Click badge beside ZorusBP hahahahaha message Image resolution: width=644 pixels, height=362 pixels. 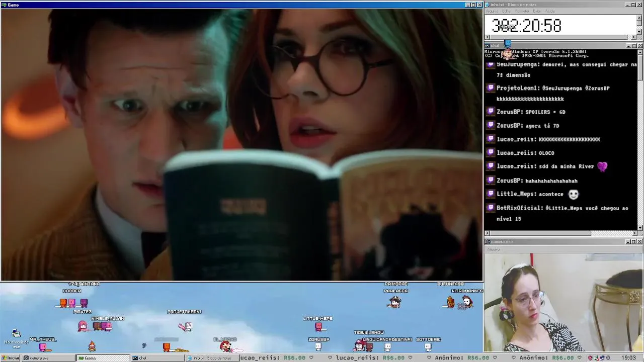491,180
